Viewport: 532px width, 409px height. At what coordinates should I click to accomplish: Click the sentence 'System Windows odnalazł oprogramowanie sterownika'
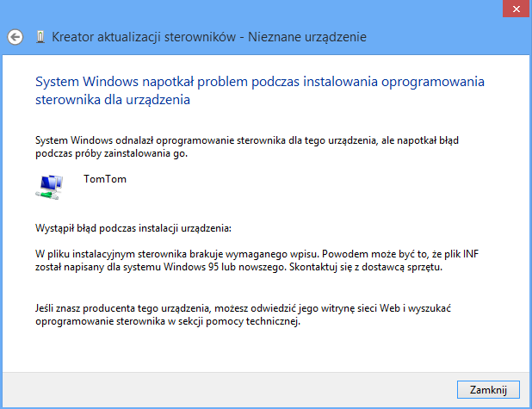click(160, 140)
